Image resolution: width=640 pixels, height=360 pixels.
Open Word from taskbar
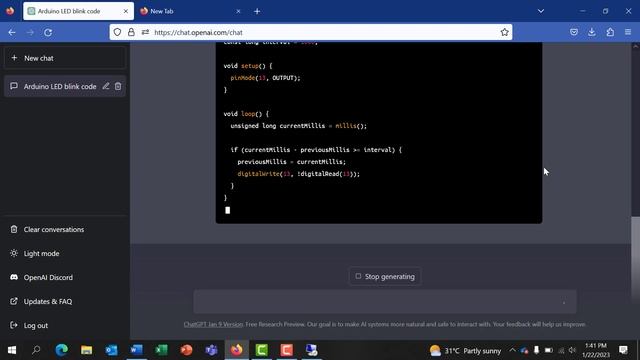[136, 350]
